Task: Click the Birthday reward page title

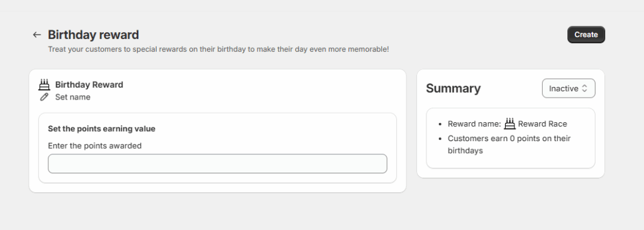Action: (x=93, y=35)
